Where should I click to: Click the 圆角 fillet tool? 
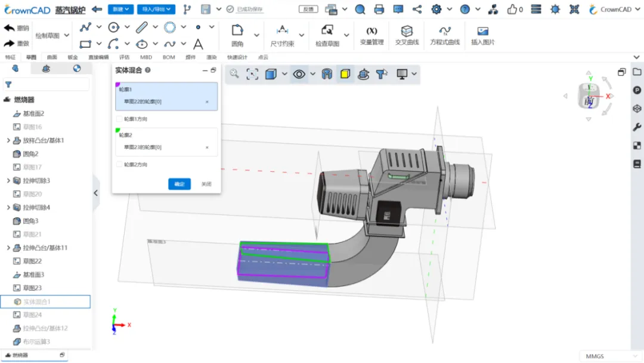click(x=237, y=35)
